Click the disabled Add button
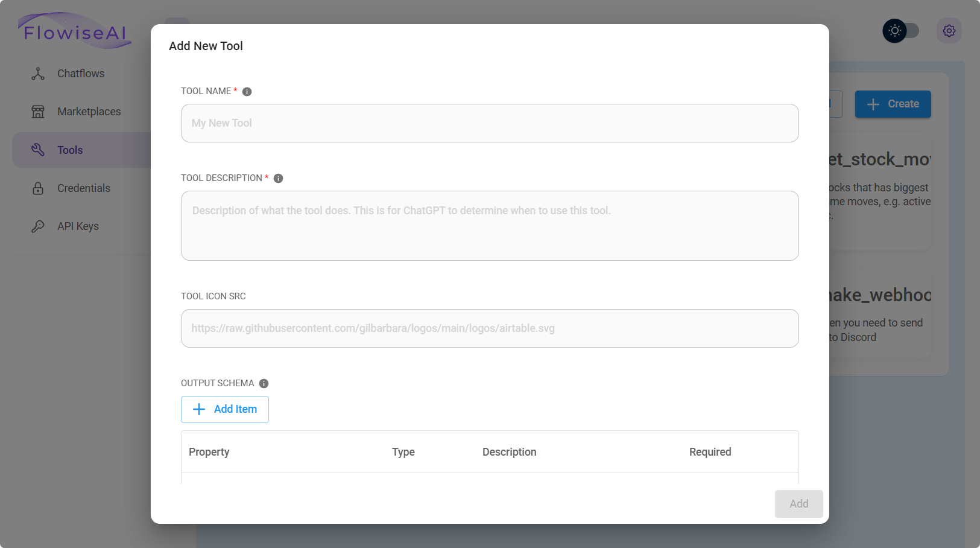This screenshot has height=548, width=980. 798,503
